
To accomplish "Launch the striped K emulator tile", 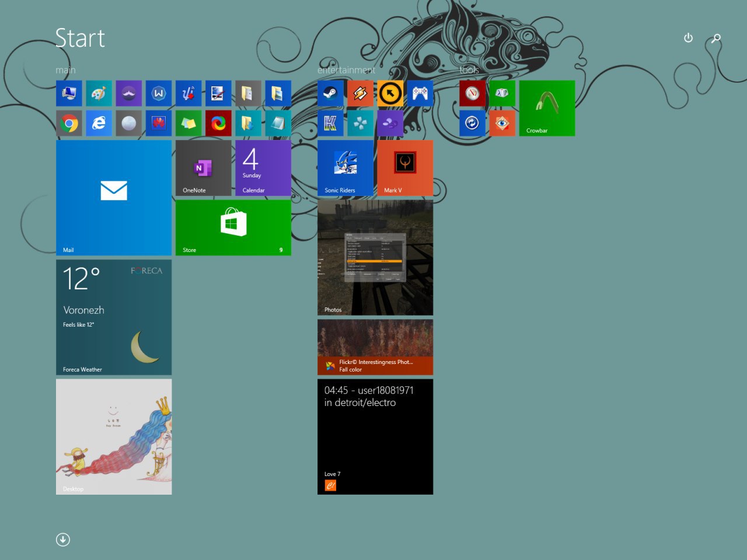I will pyautogui.click(x=330, y=123).
